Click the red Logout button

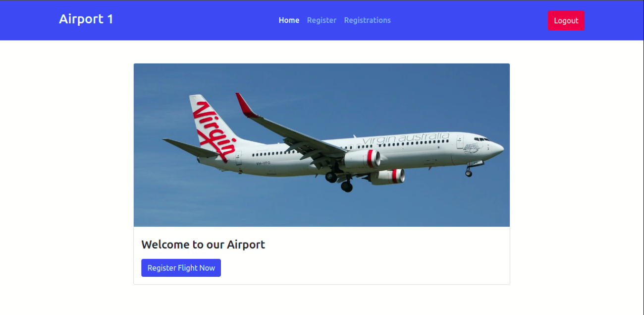tap(566, 20)
